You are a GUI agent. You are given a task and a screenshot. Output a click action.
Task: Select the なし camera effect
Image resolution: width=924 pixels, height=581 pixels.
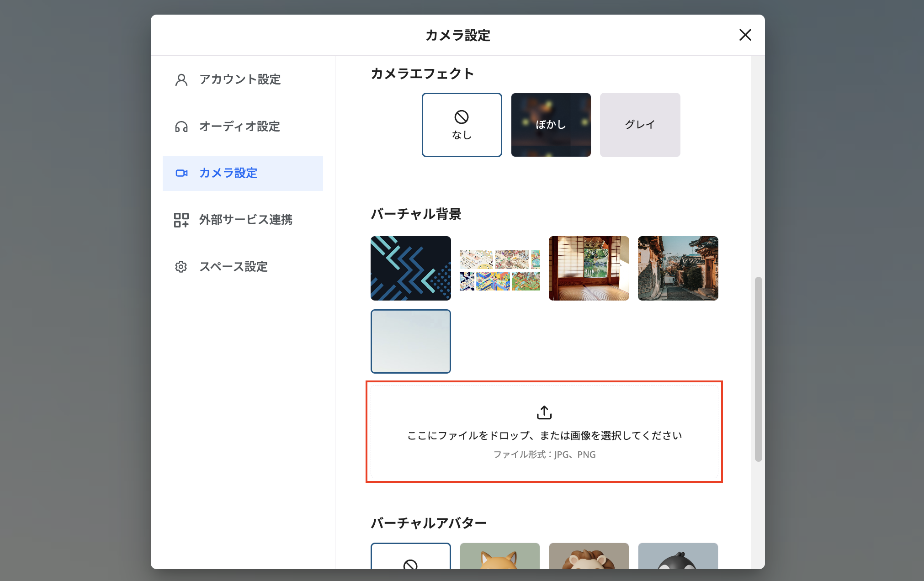tap(462, 125)
